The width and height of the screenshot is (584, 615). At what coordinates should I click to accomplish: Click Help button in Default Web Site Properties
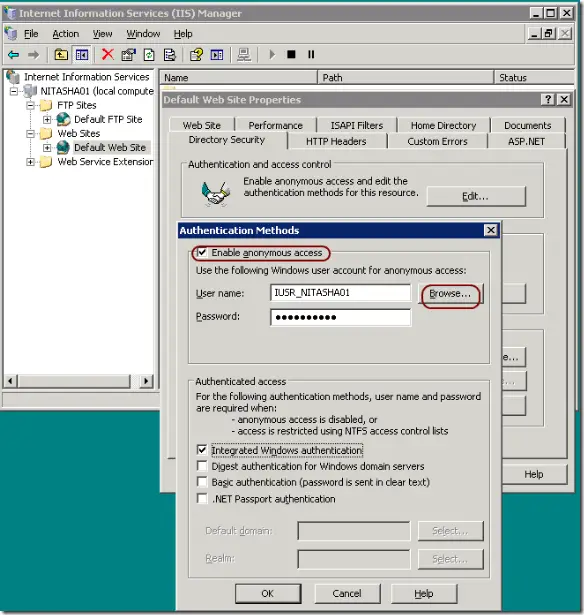coord(534,474)
